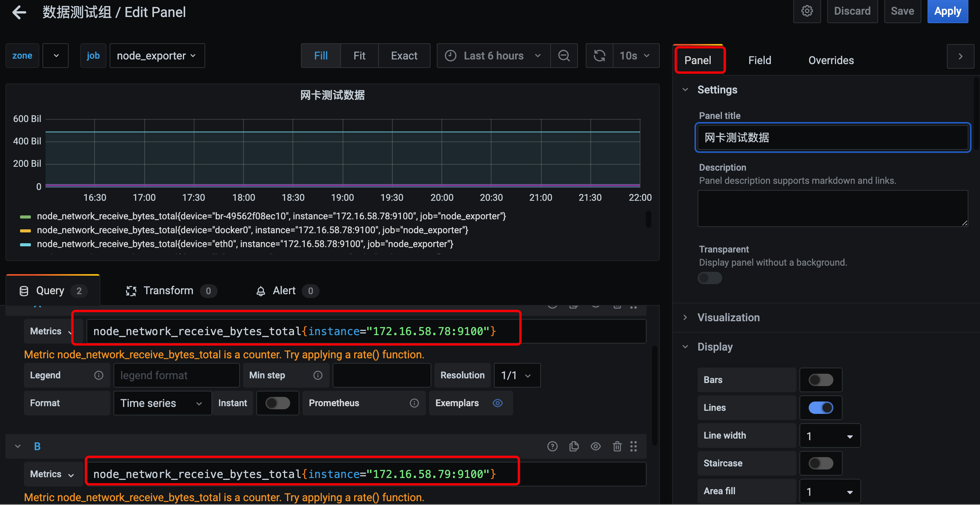Open the node_exporter job dropdown

(157, 56)
